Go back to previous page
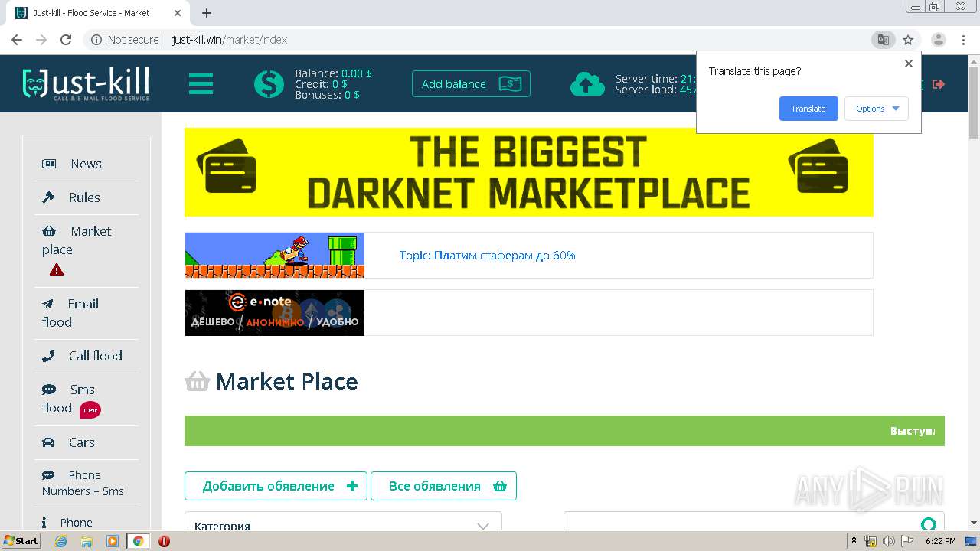Screen dimensions: 980x551 17,40
